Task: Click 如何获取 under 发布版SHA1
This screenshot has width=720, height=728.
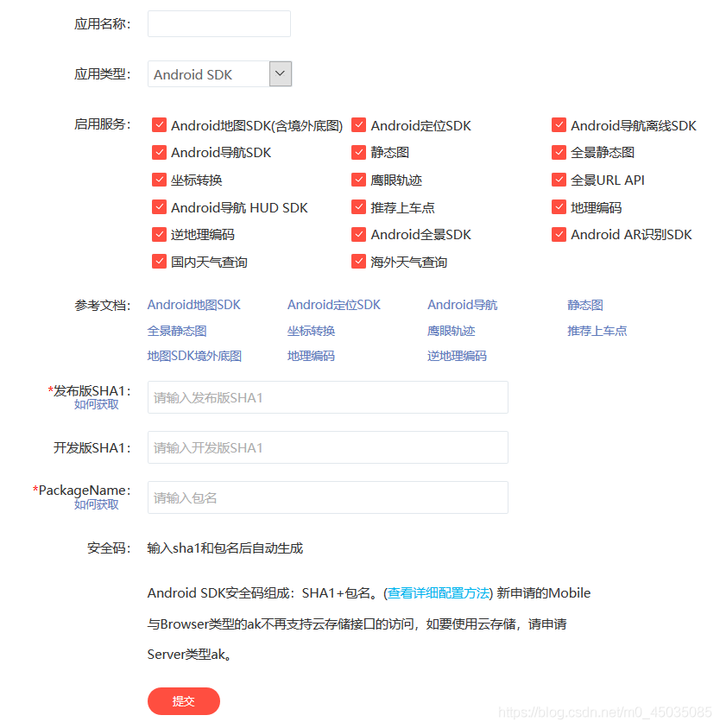Action: (97, 404)
